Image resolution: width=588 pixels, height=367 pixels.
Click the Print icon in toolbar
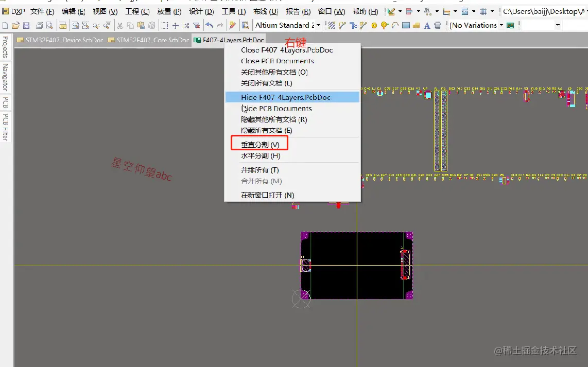click(x=39, y=26)
